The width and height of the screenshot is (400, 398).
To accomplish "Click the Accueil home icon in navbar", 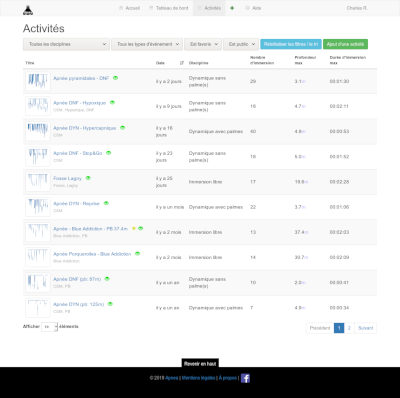I will 121,8.
